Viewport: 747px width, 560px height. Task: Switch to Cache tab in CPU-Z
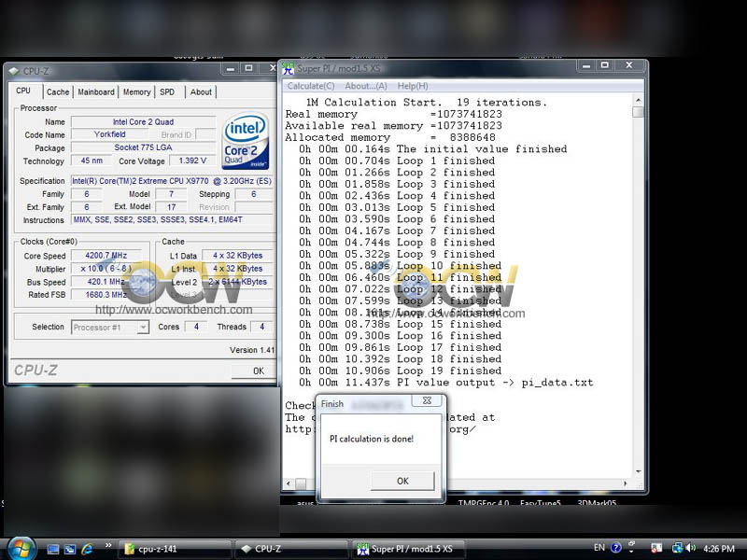pos(58,91)
